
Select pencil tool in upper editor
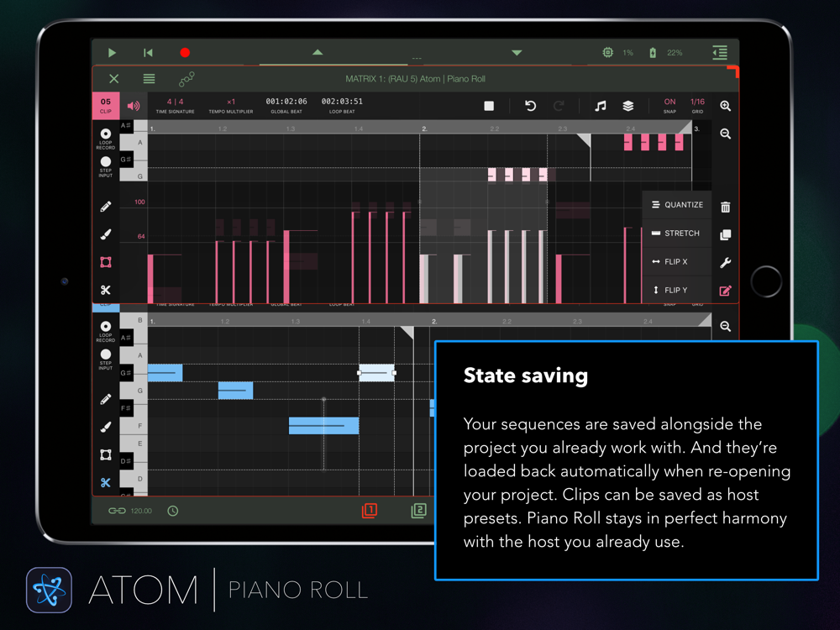106,207
